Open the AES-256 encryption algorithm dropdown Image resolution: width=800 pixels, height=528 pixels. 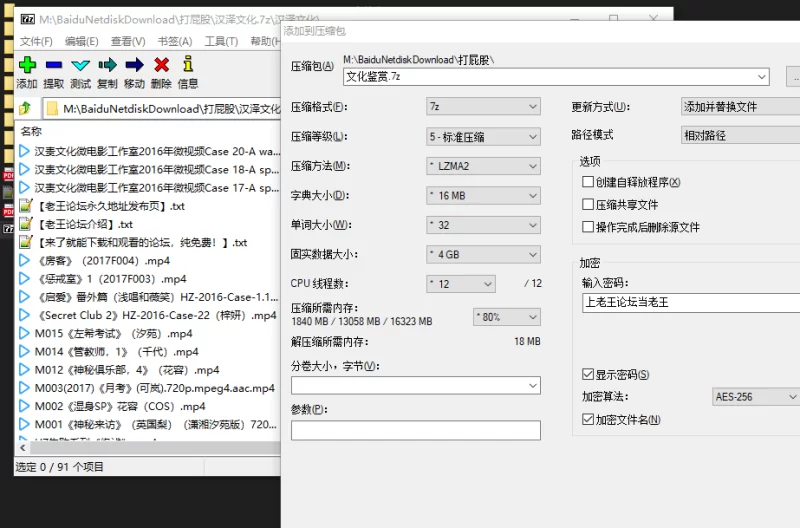pos(755,397)
